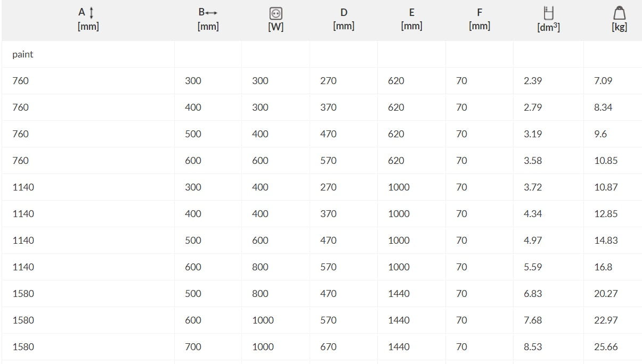Click the 7.09 weight cell
Image resolution: width=642 pixels, height=364 pixels.
pos(603,81)
